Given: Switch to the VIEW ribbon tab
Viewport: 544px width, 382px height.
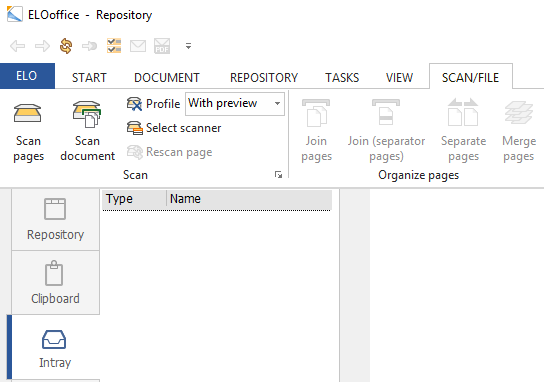Looking at the screenshot, I should point(399,77).
